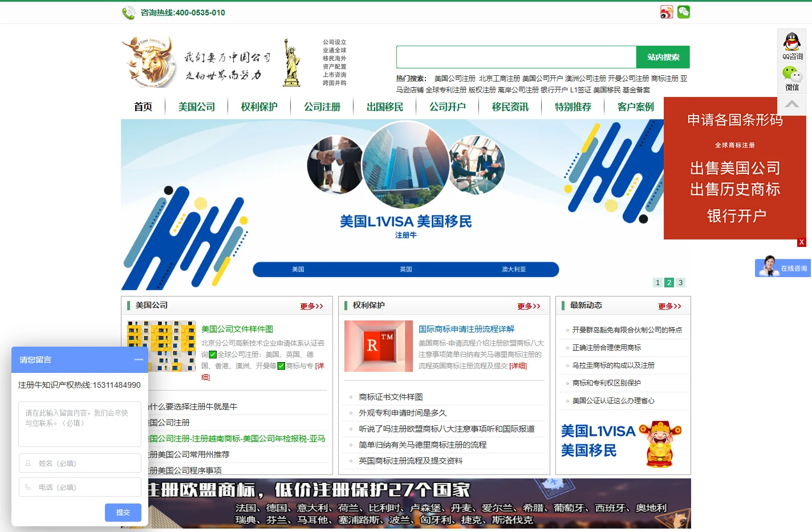
Task: Open 乌拉圭商标的构成以及注册 link
Action: click(614, 366)
